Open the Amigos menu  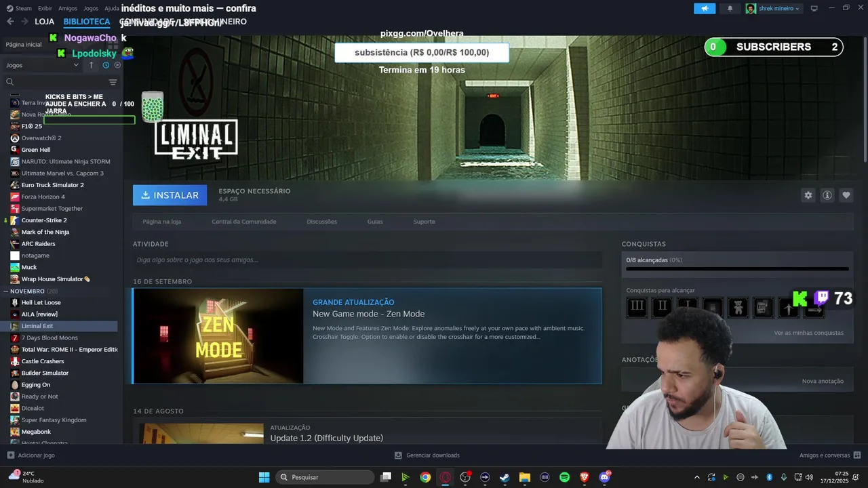point(68,8)
